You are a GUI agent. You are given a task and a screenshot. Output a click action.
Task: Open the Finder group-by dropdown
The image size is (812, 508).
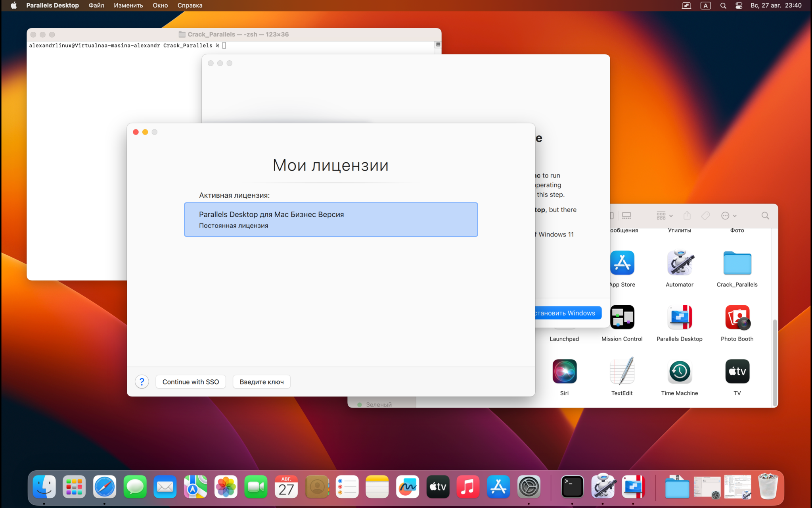click(665, 216)
